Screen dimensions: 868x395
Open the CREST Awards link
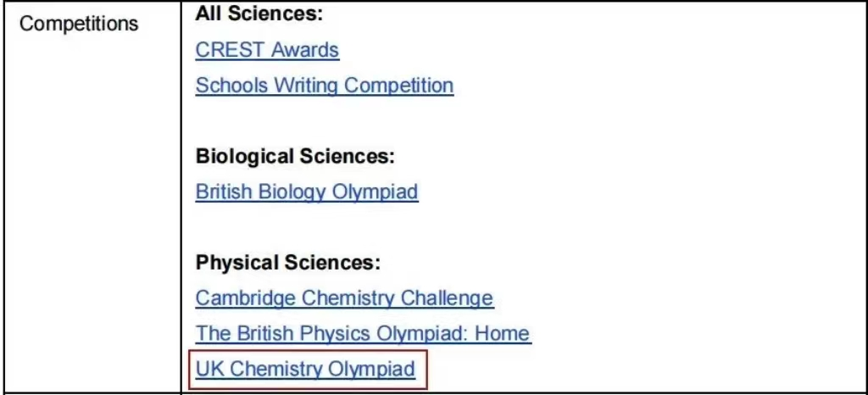coord(267,50)
